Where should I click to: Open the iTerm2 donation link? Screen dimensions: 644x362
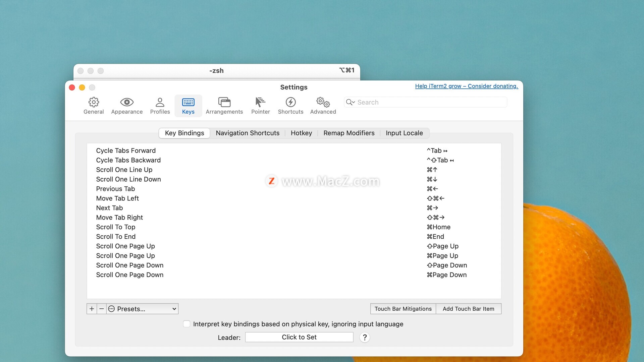tap(467, 86)
